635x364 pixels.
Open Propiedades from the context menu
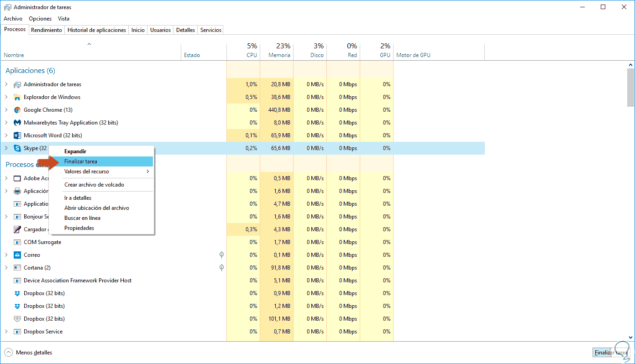click(101, 228)
